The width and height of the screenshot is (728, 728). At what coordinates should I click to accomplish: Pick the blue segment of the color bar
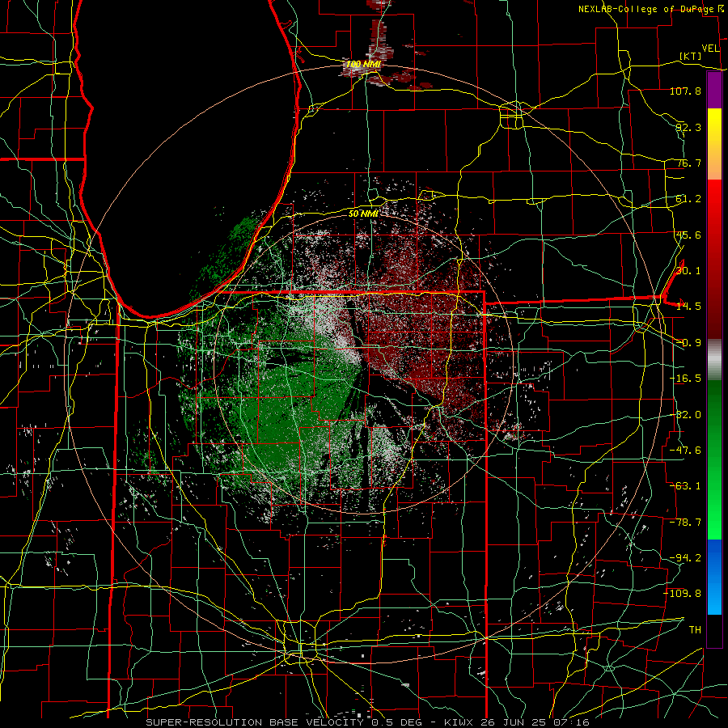714,577
